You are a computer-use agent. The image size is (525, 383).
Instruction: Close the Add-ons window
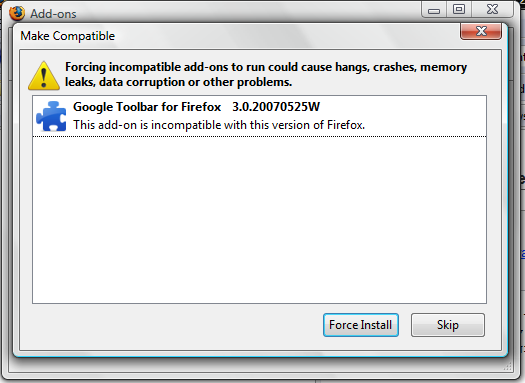tap(492, 9)
